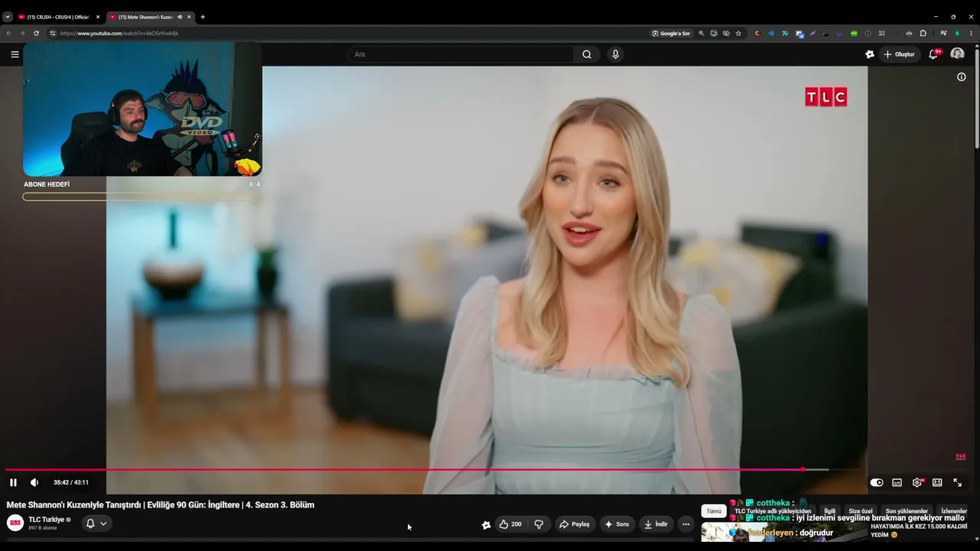Expand the subscription notification bell dropdown
Screen dimensions: 980x551
click(x=96, y=523)
